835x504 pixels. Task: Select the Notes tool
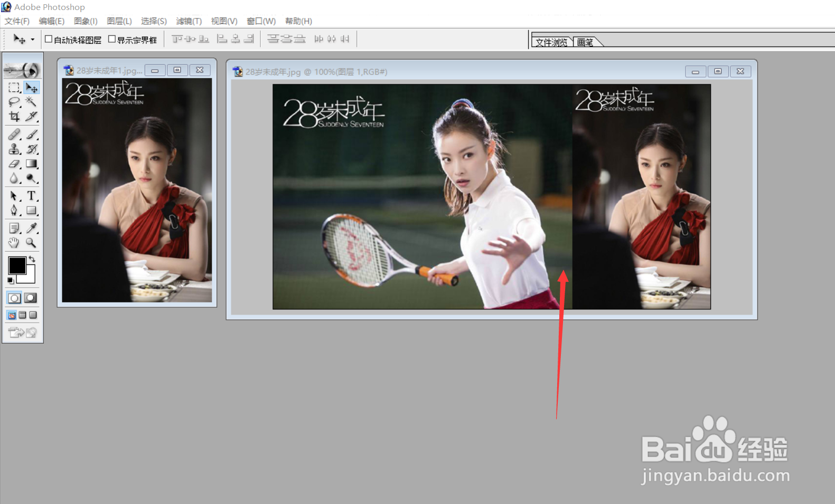pos(14,228)
